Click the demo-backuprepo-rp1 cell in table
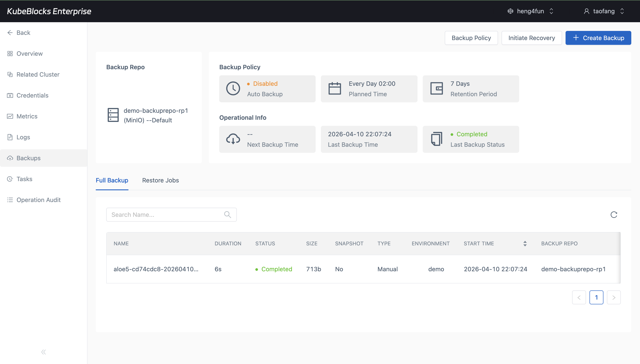The image size is (640, 364). (x=573, y=269)
